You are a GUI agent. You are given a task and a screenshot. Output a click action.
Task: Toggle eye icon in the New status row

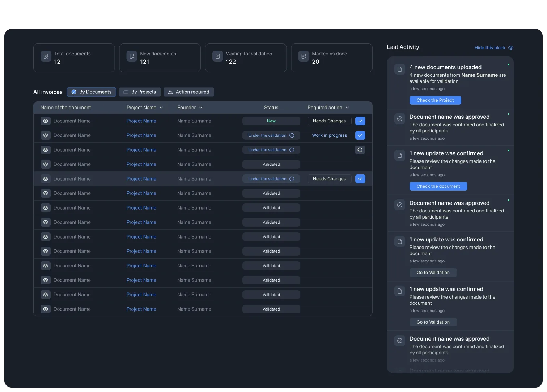46,121
